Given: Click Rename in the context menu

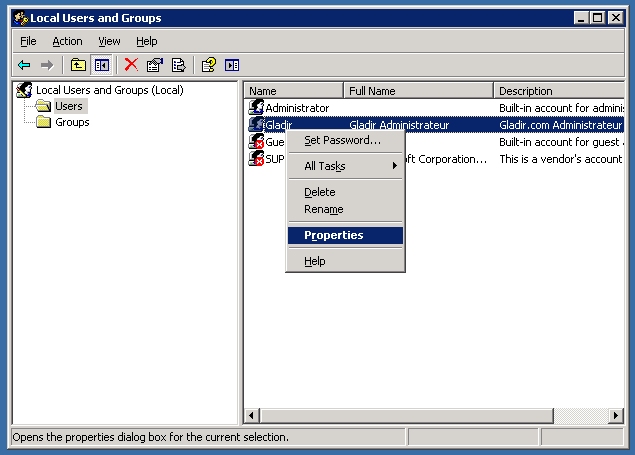Looking at the screenshot, I should point(323,210).
